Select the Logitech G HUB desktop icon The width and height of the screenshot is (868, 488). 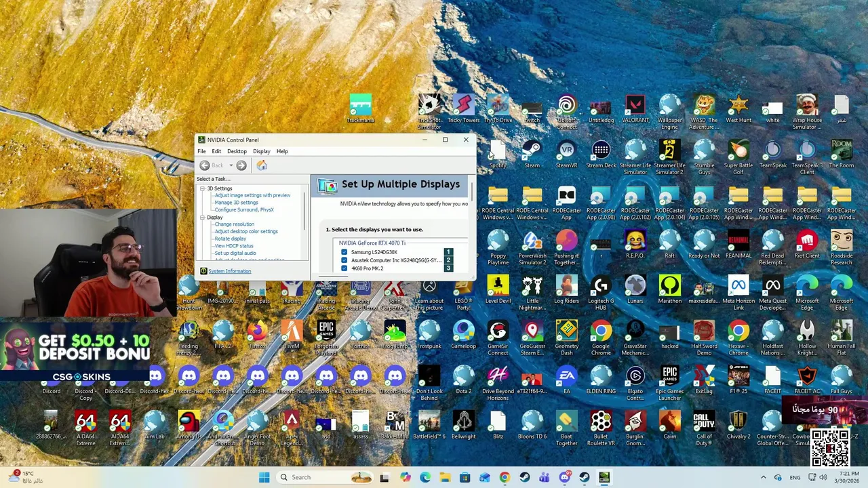(x=601, y=293)
